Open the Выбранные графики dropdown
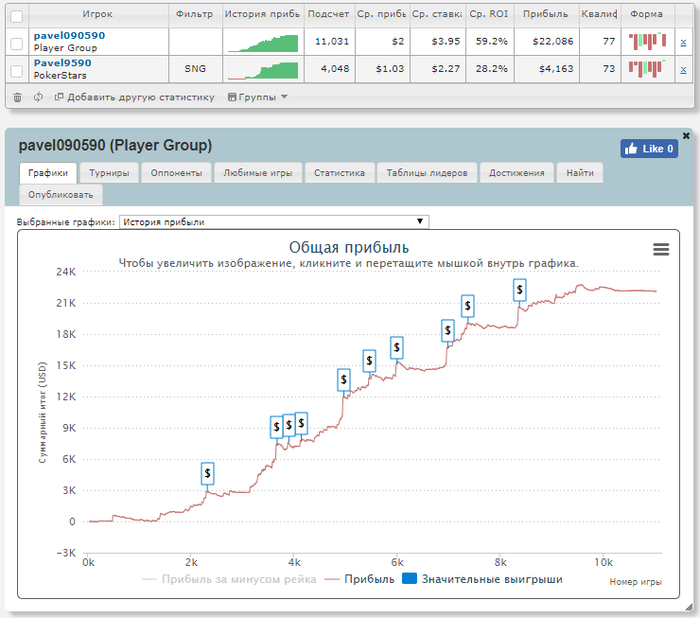The width and height of the screenshot is (700, 618). [x=274, y=222]
